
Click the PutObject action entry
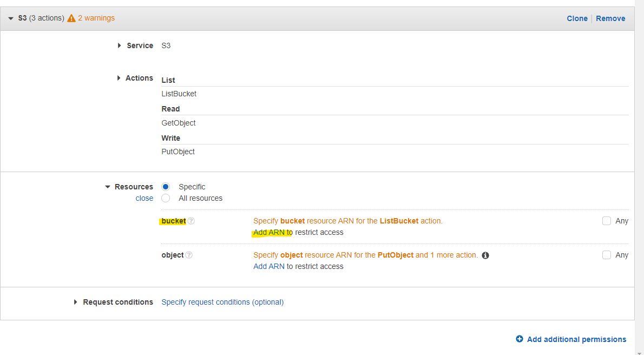pyautogui.click(x=178, y=152)
